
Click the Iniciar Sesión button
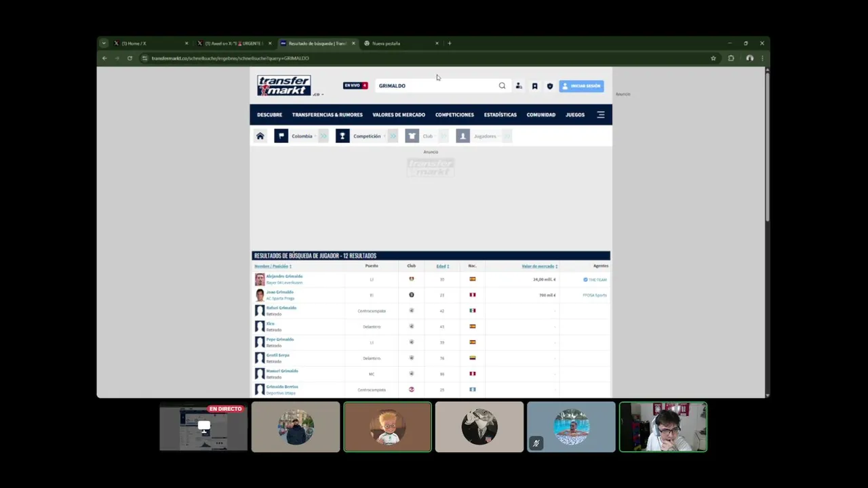pos(581,86)
